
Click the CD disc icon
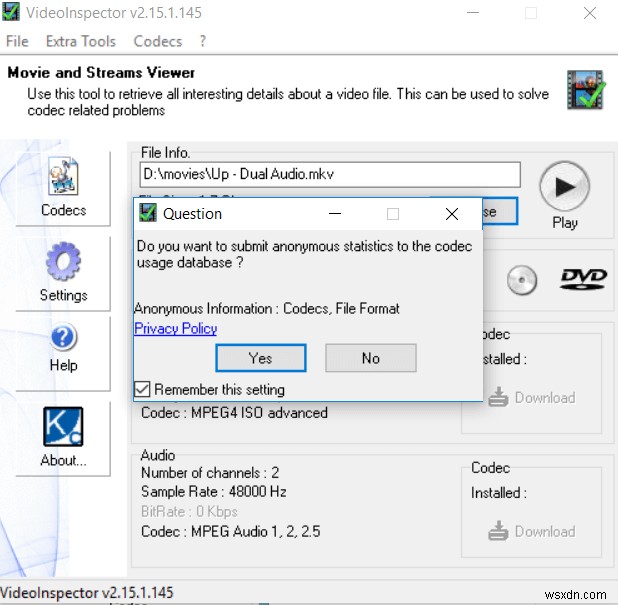[x=522, y=280]
